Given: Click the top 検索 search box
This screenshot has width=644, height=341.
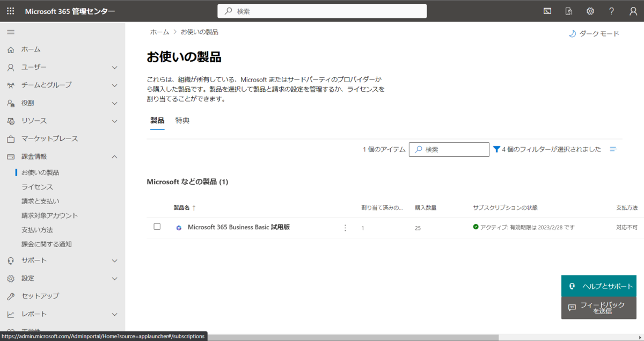Looking at the screenshot, I should 322,11.
